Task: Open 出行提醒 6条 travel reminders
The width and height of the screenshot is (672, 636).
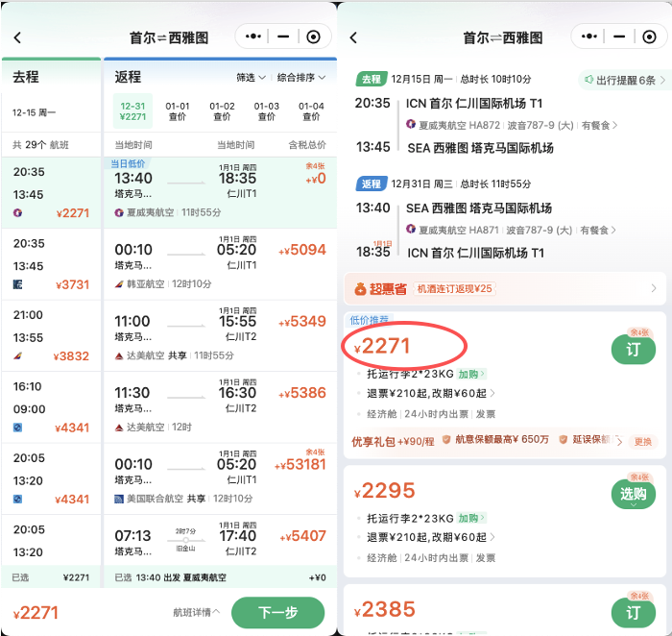Action: 625,80
